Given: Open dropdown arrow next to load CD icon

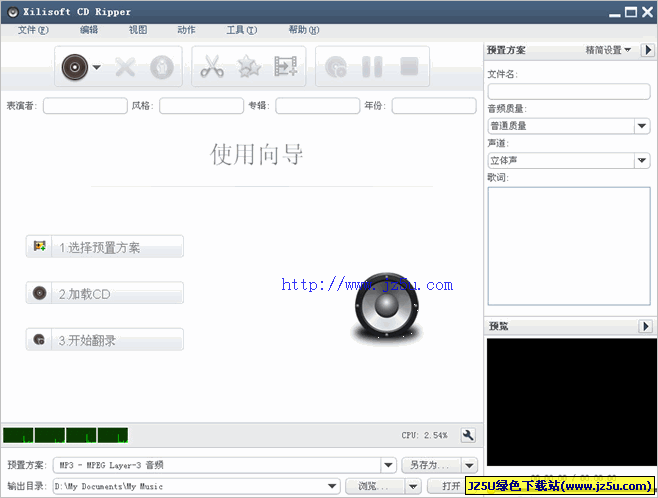Looking at the screenshot, I should click(x=97, y=67).
